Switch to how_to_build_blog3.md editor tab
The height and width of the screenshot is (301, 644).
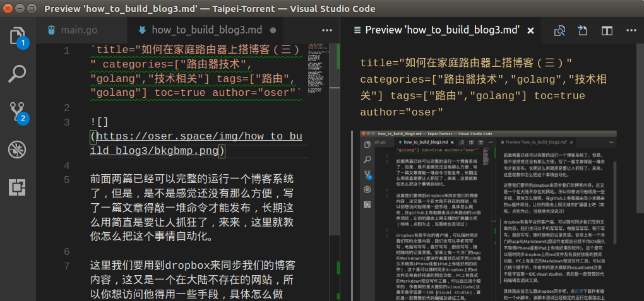pyautogui.click(x=206, y=30)
